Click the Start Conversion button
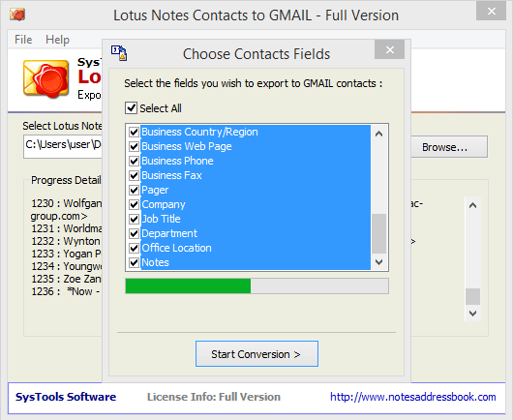 (256, 354)
